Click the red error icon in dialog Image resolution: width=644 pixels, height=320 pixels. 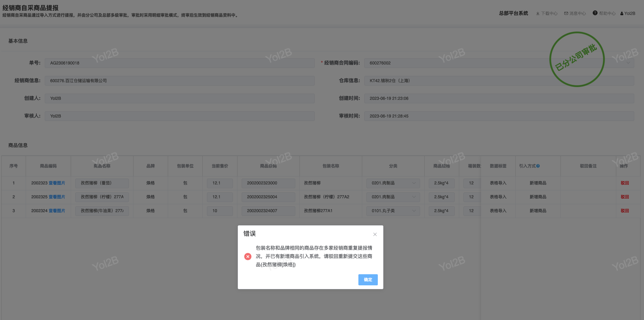248,257
